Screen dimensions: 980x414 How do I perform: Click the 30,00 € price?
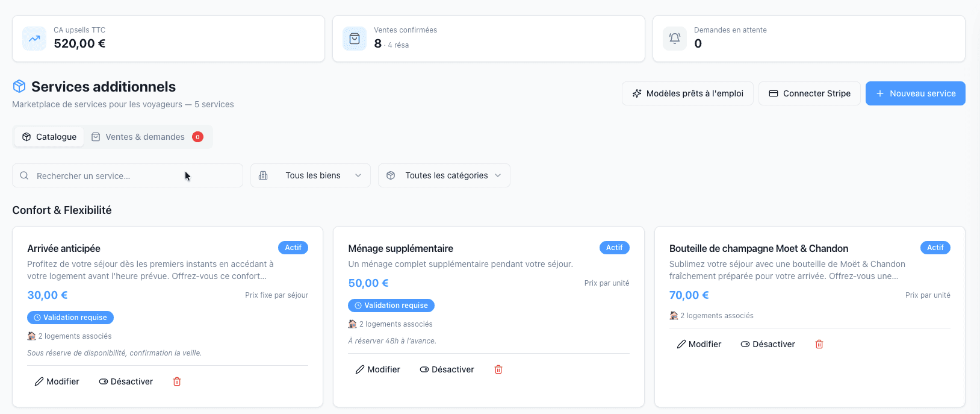click(48, 295)
